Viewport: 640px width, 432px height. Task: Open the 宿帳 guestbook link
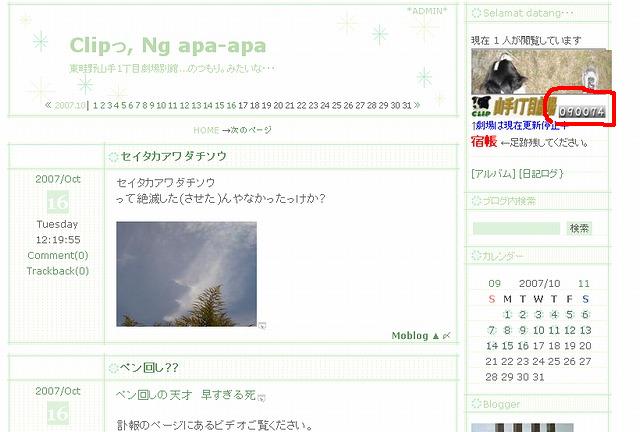tap(484, 142)
